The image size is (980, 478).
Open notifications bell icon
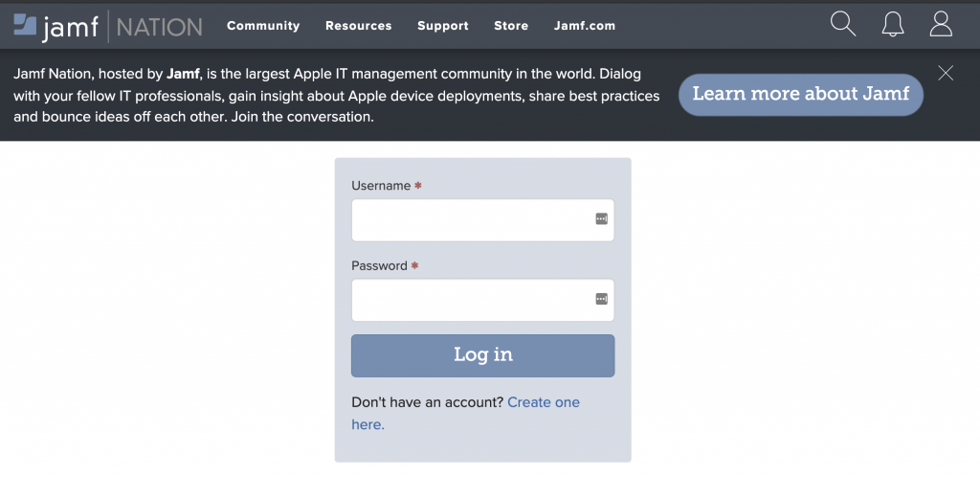893,25
